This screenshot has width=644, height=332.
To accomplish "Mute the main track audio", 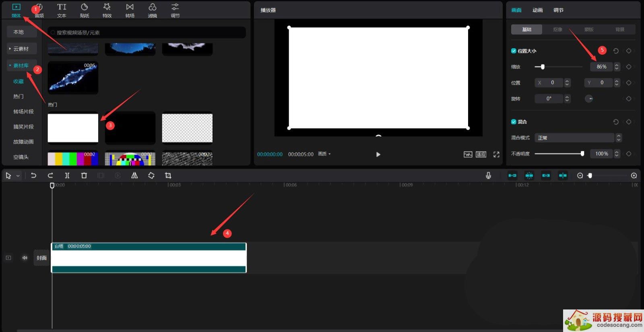I will (25, 258).
